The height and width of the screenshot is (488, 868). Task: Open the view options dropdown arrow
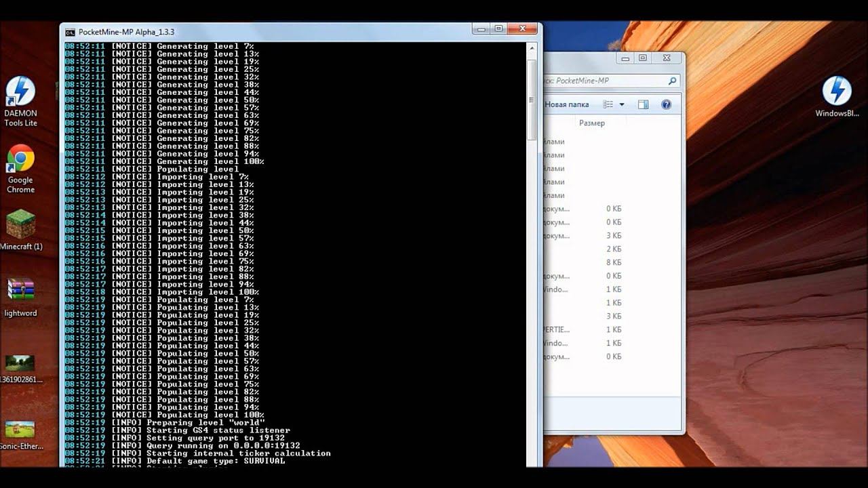coord(621,104)
